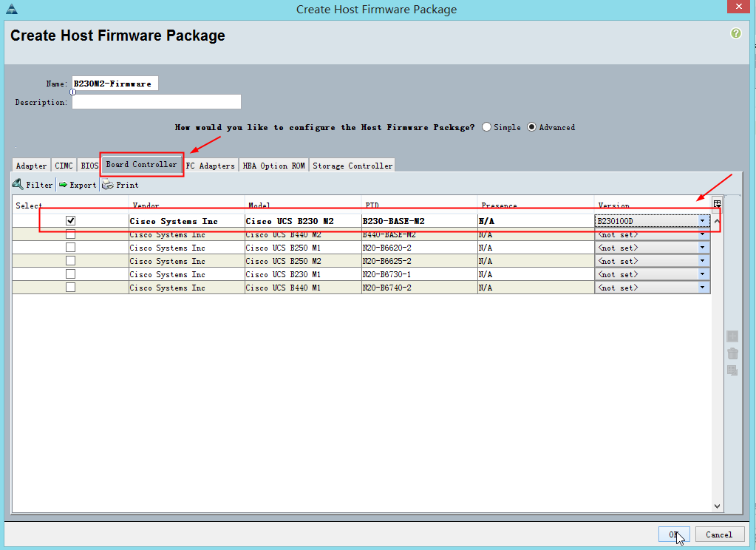The image size is (756, 550).
Task: Select the Cisco UCS B440 M1 model cell
Action: [x=303, y=287]
